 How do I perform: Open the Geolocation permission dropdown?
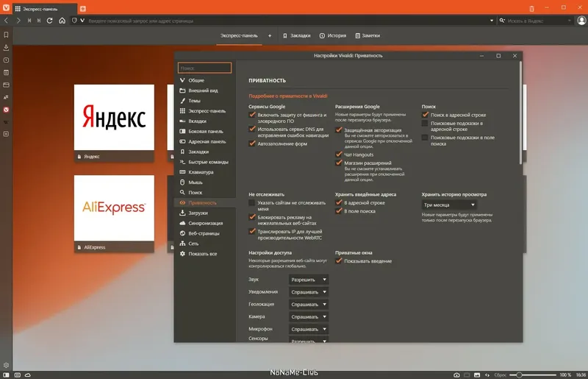coord(309,304)
